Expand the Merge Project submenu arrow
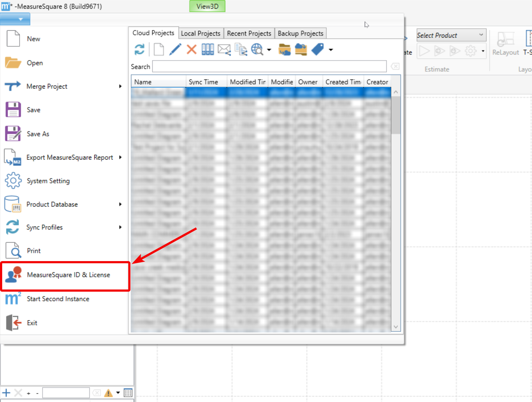 [x=120, y=86]
